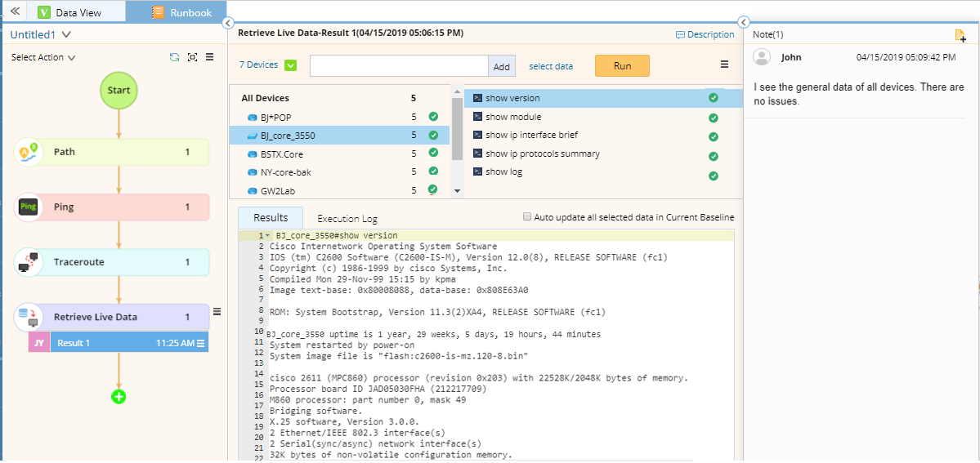Click the select data link

click(551, 66)
